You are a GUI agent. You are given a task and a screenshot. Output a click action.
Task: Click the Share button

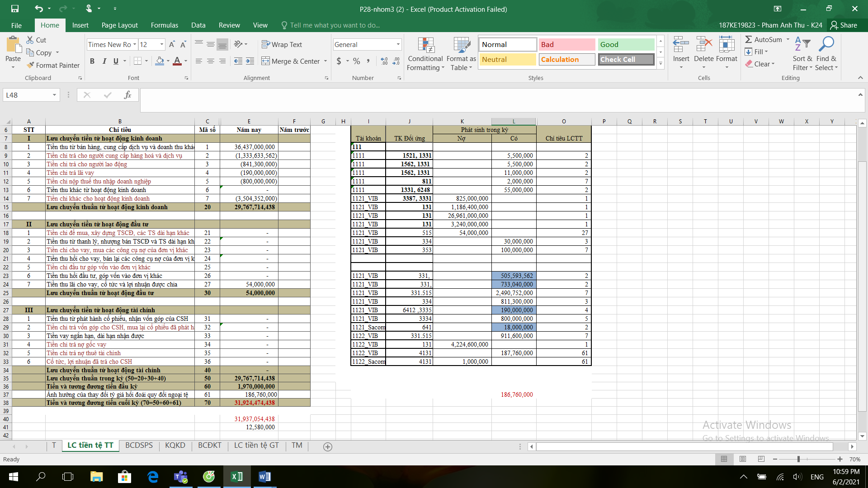click(x=844, y=25)
